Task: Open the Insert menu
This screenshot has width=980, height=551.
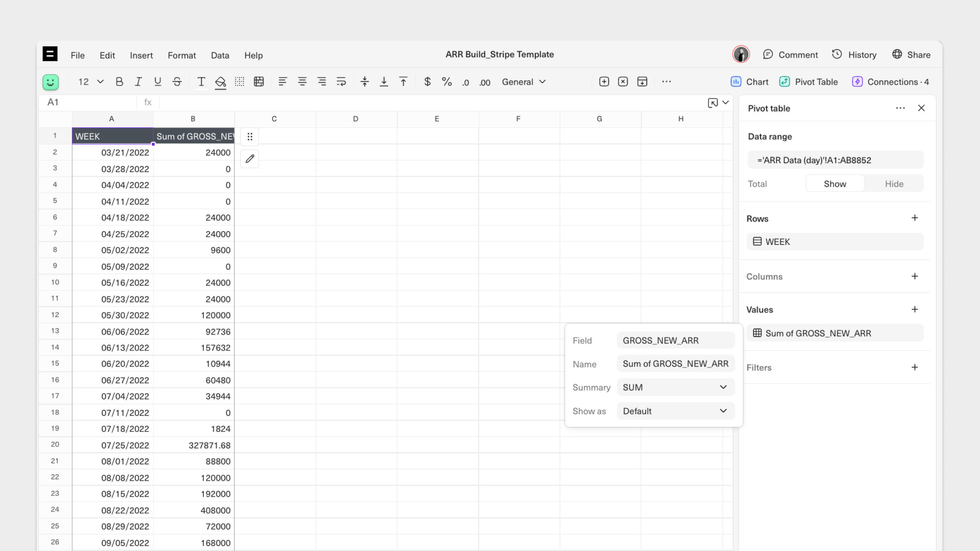Action: 141,55
